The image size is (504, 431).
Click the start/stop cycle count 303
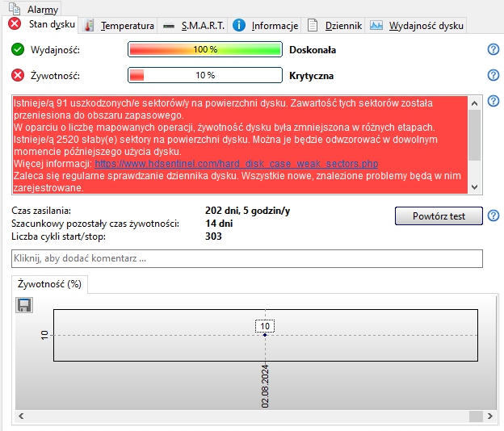point(213,236)
